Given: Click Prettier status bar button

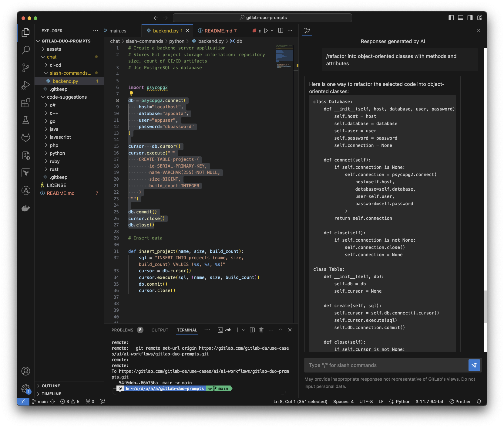Looking at the screenshot, I should tap(460, 401).
